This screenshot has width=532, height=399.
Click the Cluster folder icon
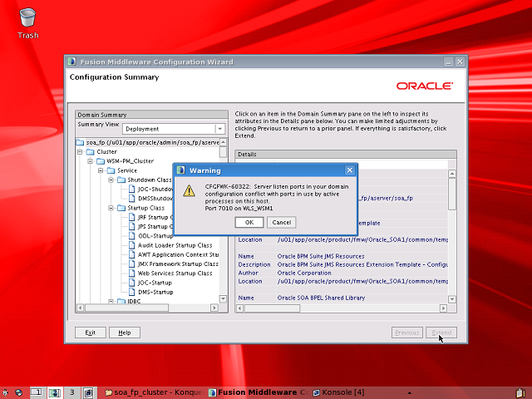tap(90, 151)
